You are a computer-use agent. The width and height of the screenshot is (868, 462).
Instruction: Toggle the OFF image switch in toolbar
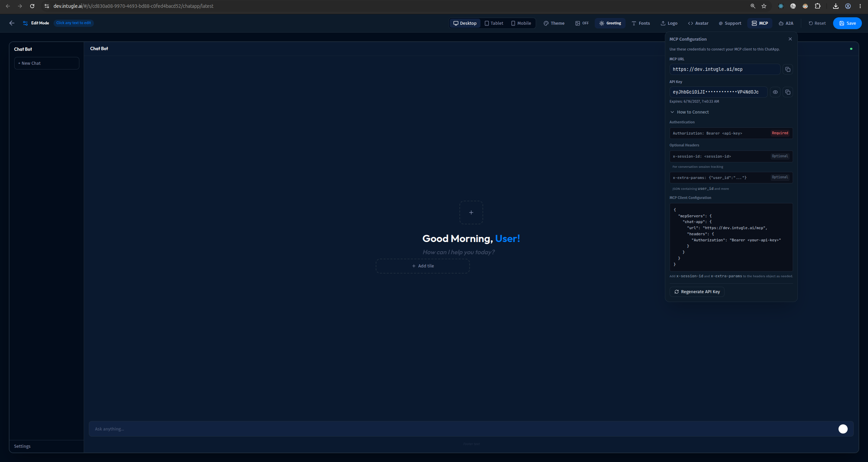click(582, 23)
